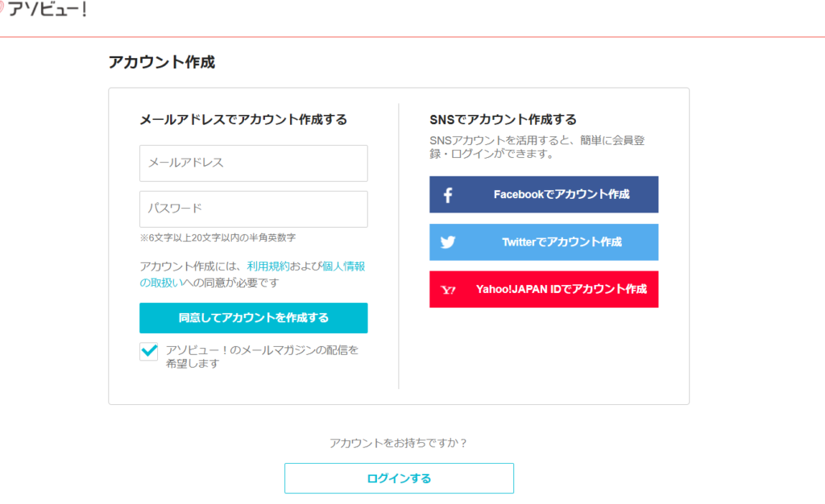Click the アカウント作成 page heading
825x504 pixels.
pos(161,62)
